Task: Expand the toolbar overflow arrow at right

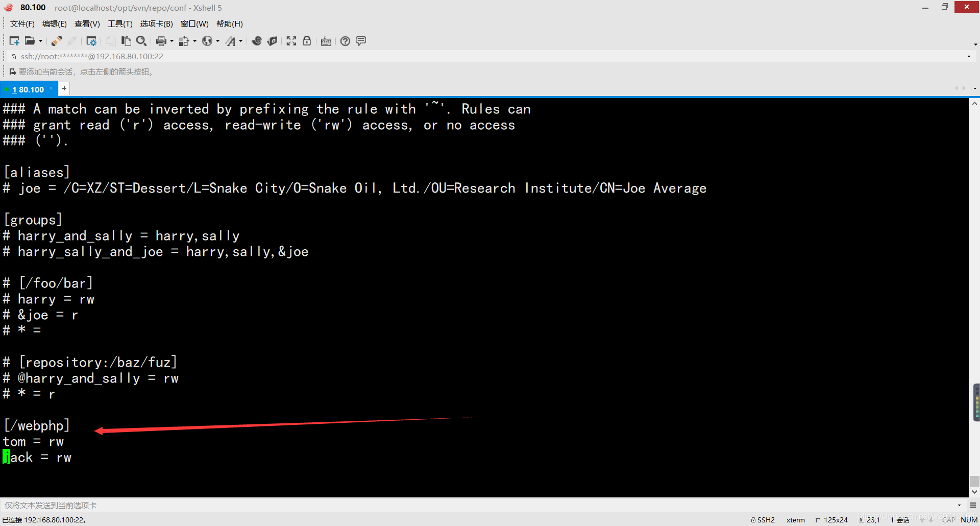Action: [975, 44]
